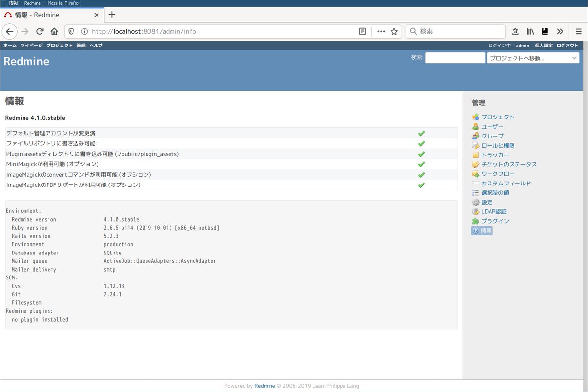Image resolution: width=588 pixels, height=392 pixels.
Task: Open ユーザー in admin sidebar
Action: (x=492, y=127)
